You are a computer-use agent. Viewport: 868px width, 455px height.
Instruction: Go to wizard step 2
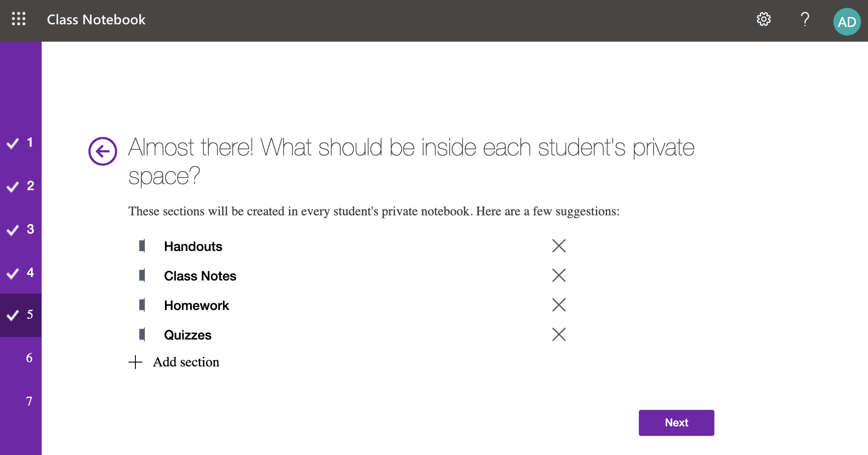(x=21, y=186)
